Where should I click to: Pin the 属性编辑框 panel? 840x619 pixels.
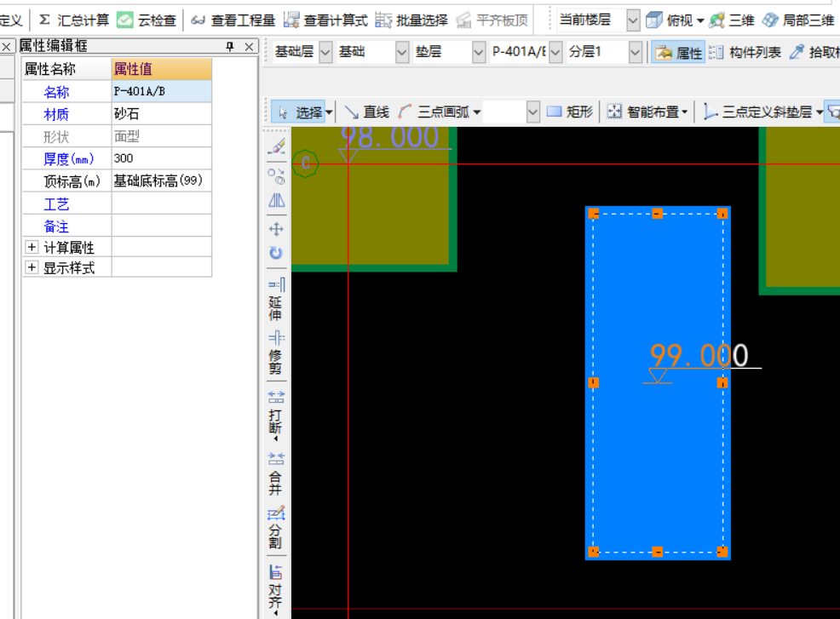point(230,47)
